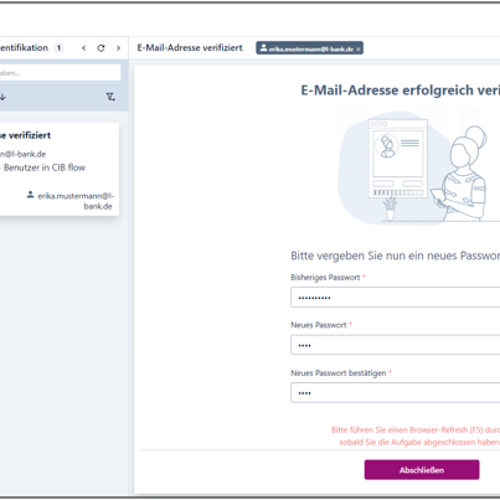Viewport: 500px width, 500px height.
Task: Open the 'verifiziert' task card in the list
Action: (x=59, y=169)
